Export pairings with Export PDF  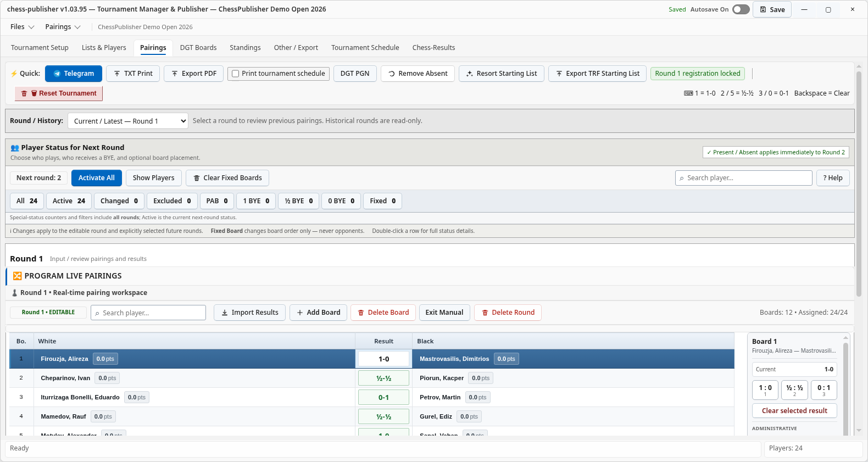click(193, 74)
